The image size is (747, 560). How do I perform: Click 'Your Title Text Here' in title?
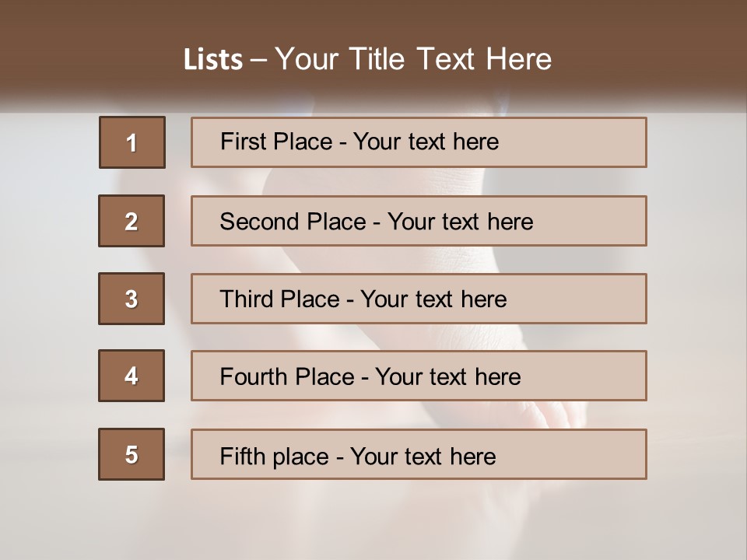pos(413,59)
